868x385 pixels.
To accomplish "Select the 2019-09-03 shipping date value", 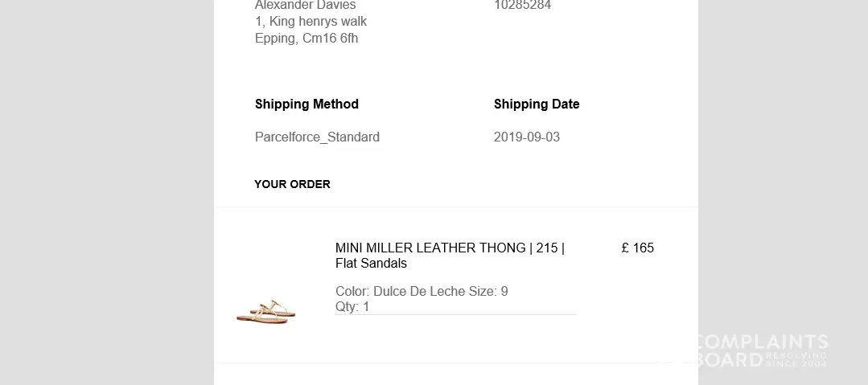I will [x=527, y=137].
